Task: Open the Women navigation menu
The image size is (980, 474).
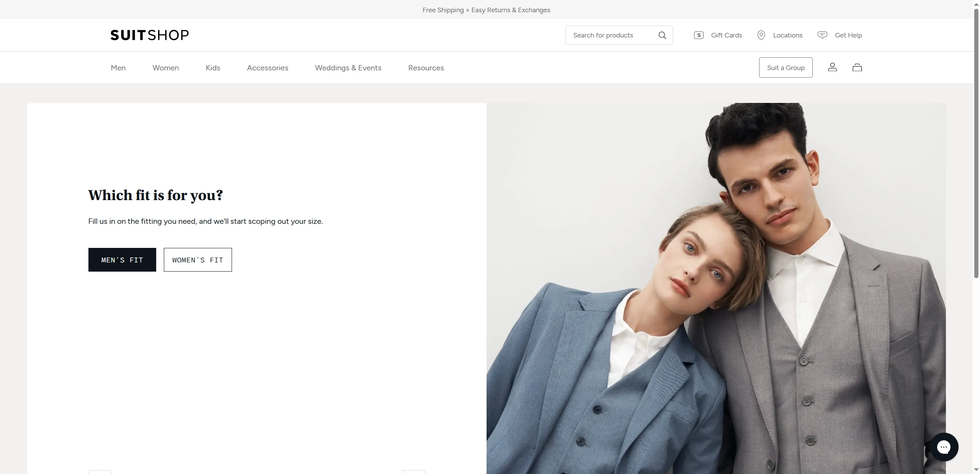Action: coord(165,68)
